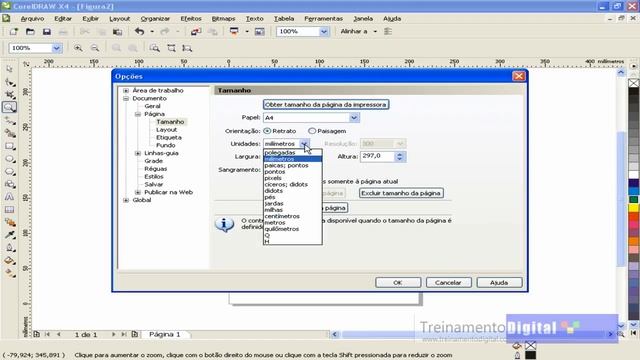Select the Rectangle tool in the toolbox

pyautogui.click(x=9, y=146)
